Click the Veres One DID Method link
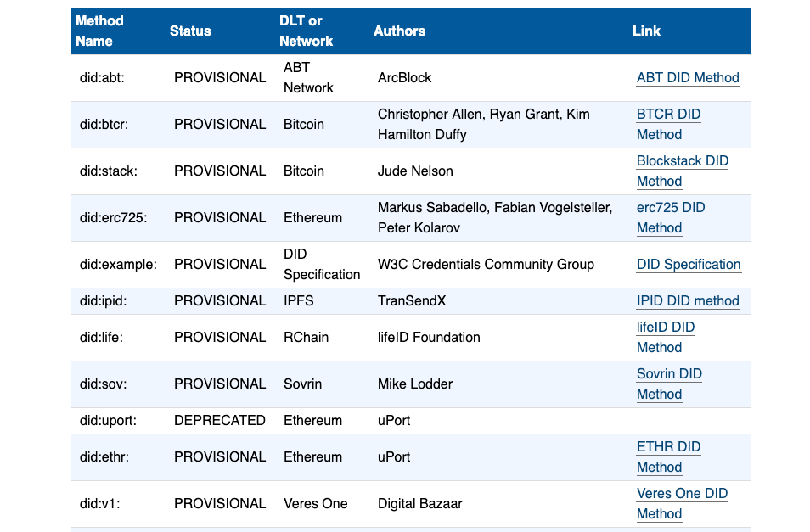The width and height of the screenshot is (810, 532). [x=682, y=494]
